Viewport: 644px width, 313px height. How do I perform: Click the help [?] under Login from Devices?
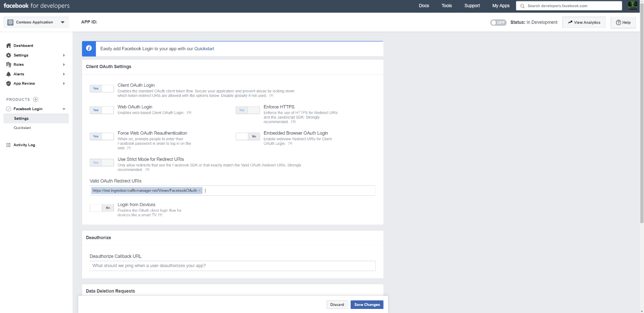click(x=160, y=215)
